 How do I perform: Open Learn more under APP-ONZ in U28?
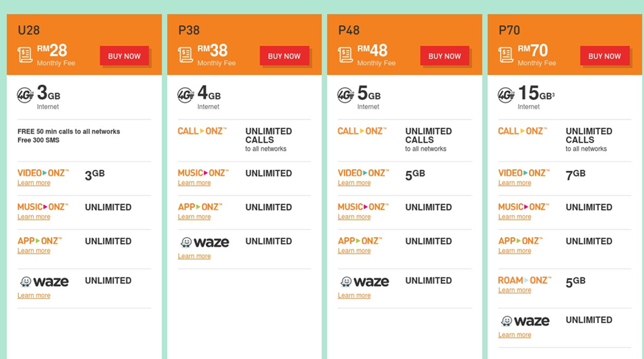34,251
